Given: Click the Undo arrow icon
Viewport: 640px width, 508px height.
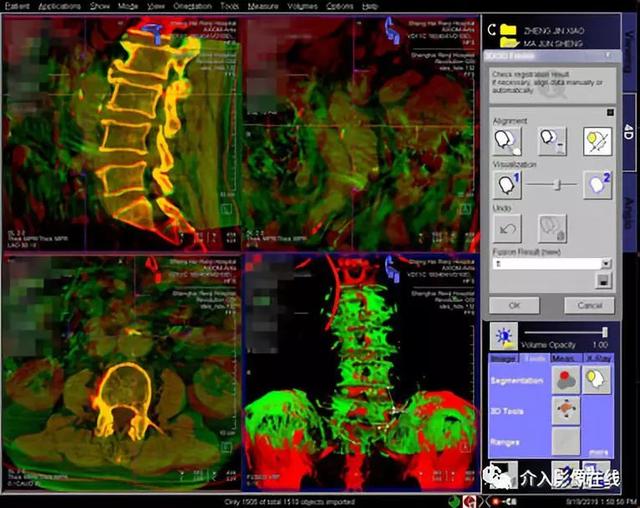Looking at the screenshot, I should 508,228.
